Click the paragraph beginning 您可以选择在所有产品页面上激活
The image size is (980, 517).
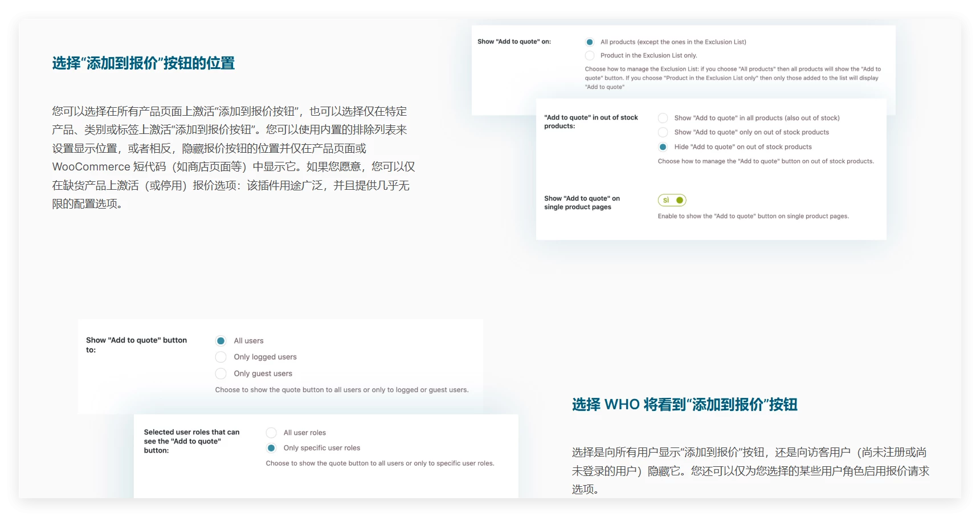pos(234,157)
